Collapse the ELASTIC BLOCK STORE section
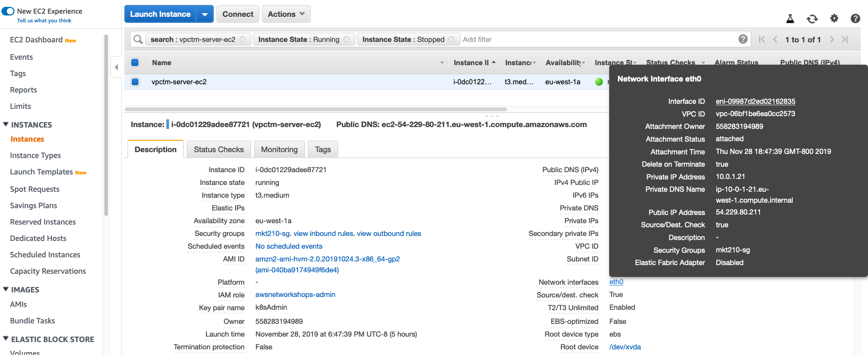 pos(6,339)
